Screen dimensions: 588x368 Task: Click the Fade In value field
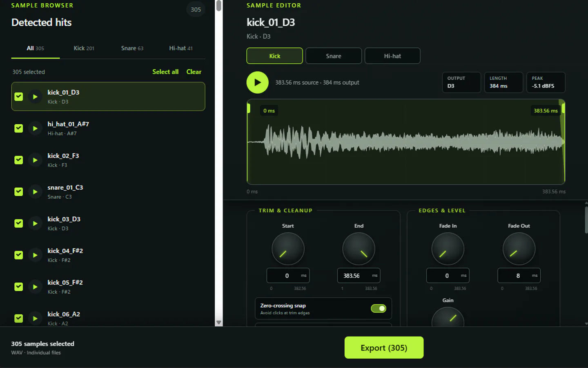click(448, 276)
